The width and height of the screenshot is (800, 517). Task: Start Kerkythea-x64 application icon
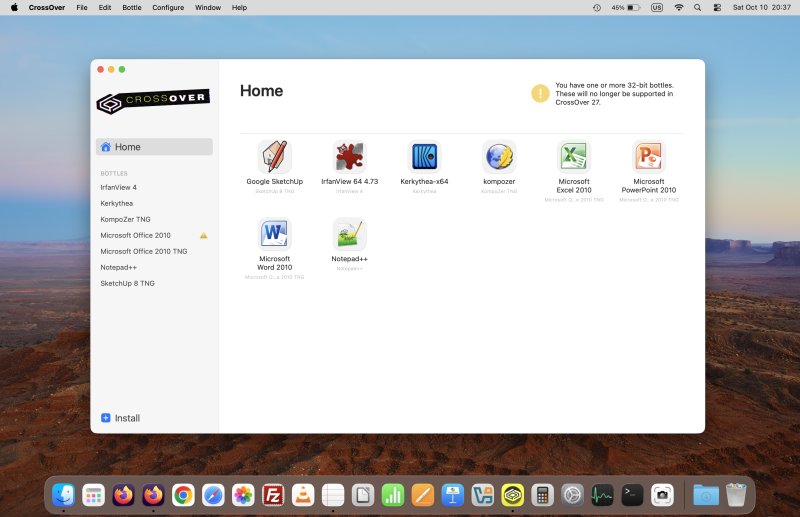pos(424,157)
